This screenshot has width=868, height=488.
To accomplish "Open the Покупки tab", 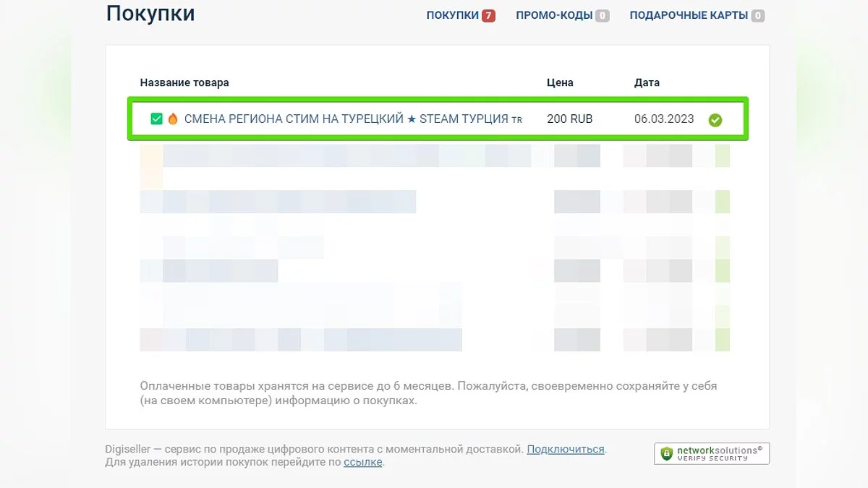I will point(453,15).
